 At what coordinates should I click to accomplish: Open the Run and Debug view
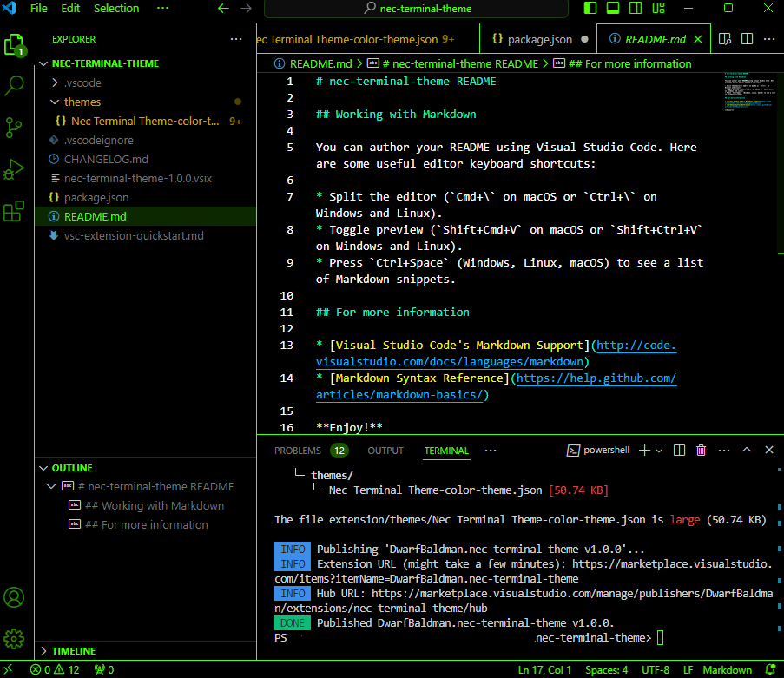(15, 169)
